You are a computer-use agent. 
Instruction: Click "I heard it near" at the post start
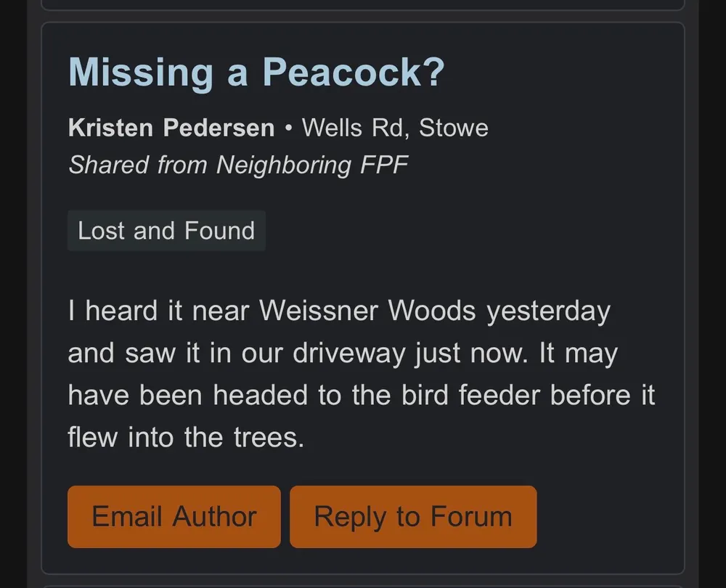[x=160, y=311]
